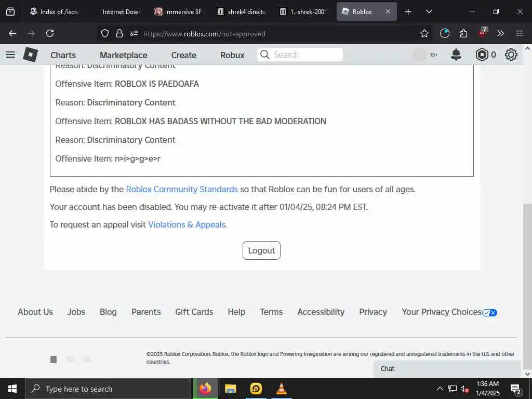Image resolution: width=532 pixels, height=399 pixels.
Task: Switch to the Index of /isos tab
Action: pos(54,11)
